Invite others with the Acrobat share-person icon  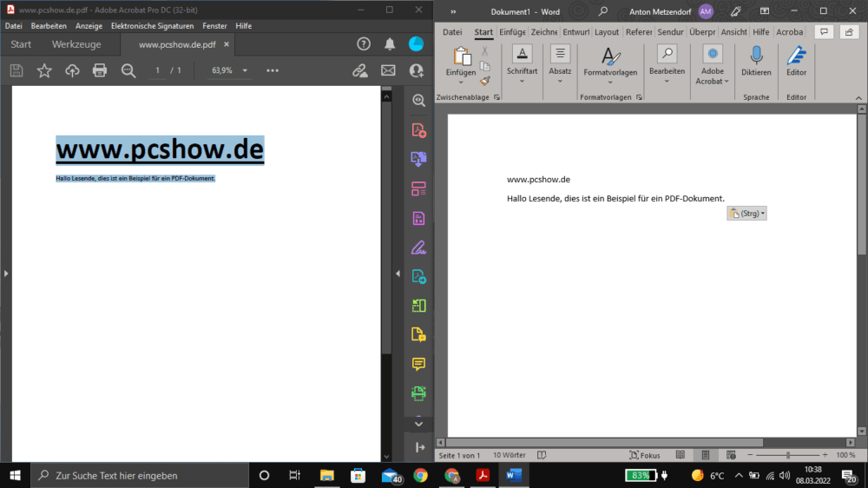(417, 70)
